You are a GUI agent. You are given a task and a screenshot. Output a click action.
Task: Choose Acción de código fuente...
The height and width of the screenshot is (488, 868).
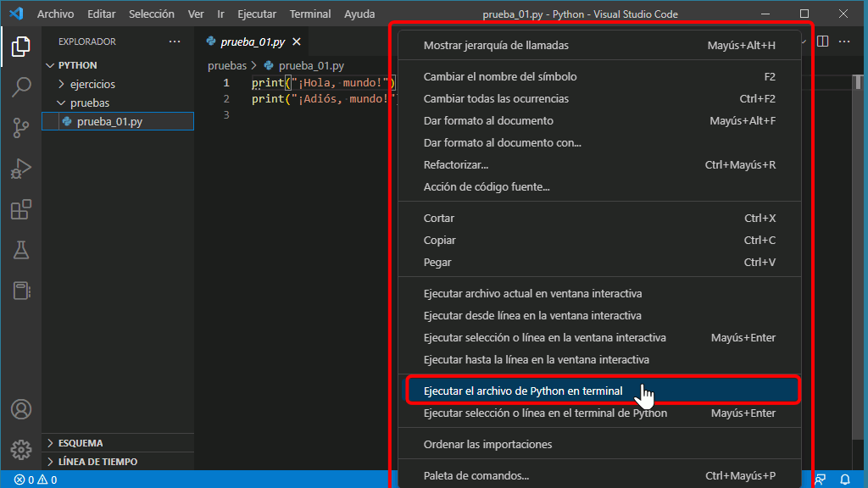pos(599,187)
